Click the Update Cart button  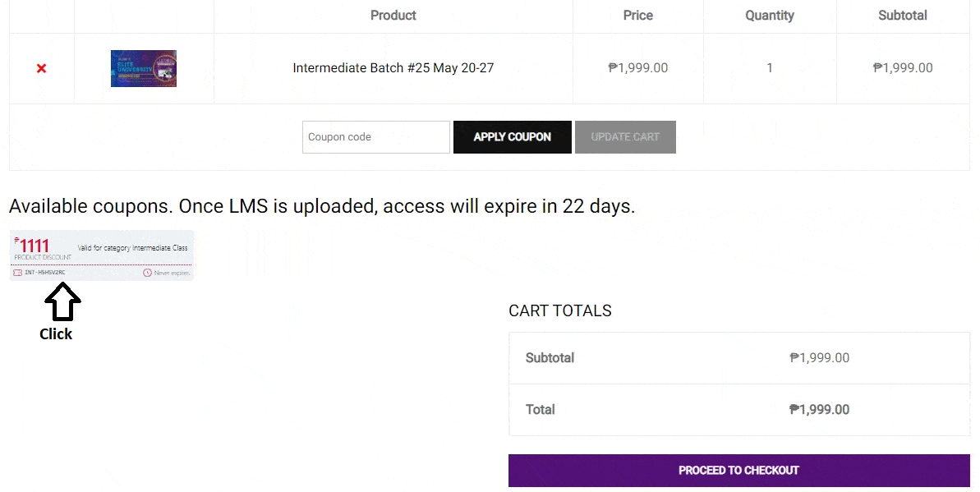tap(625, 137)
